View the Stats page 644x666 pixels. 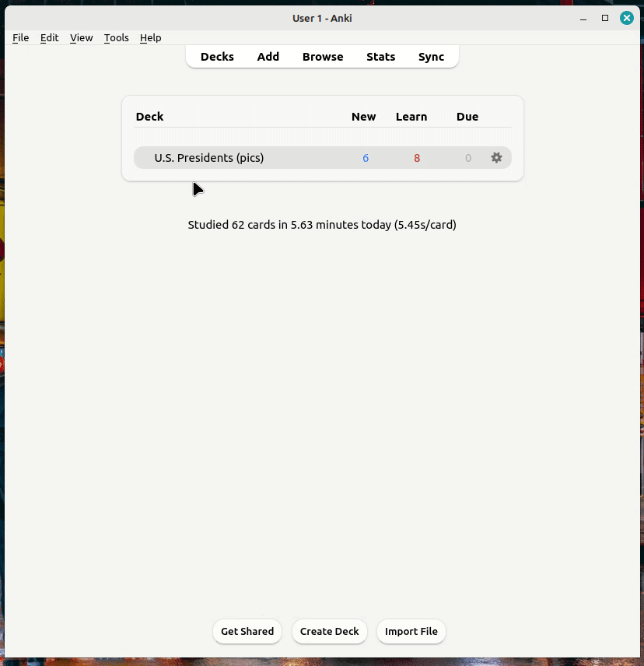pyautogui.click(x=381, y=57)
